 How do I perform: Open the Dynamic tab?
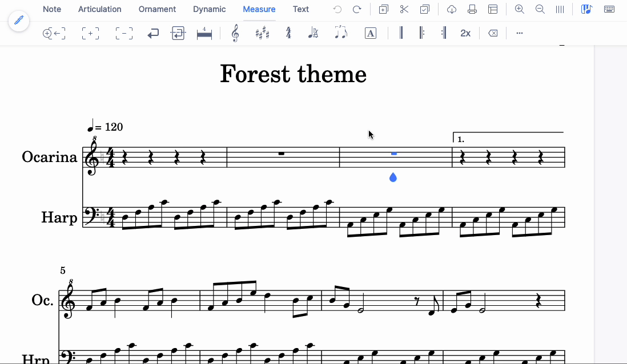click(209, 9)
